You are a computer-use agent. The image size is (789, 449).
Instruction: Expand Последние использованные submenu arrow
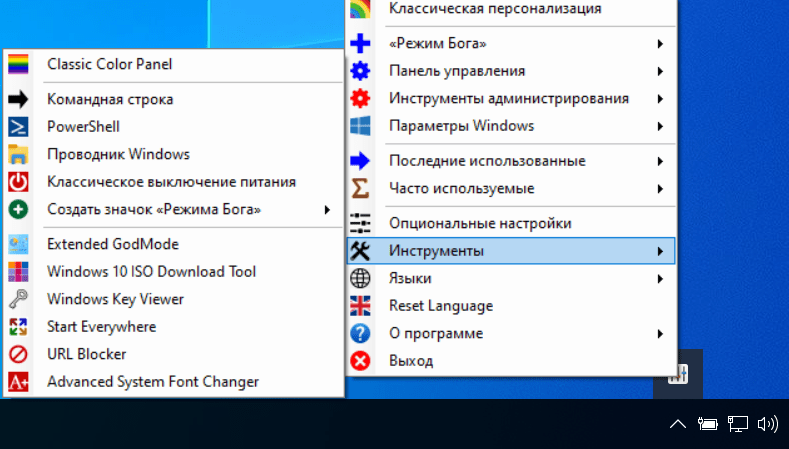tap(660, 161)
